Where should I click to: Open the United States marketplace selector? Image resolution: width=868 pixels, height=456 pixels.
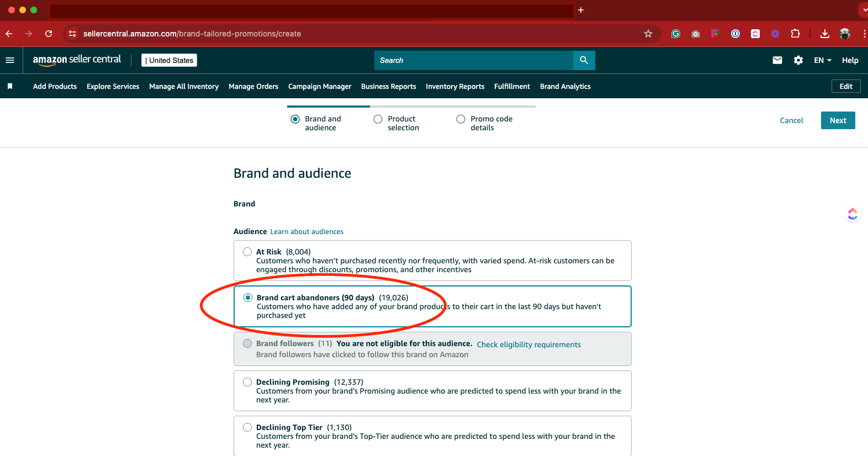170,60
